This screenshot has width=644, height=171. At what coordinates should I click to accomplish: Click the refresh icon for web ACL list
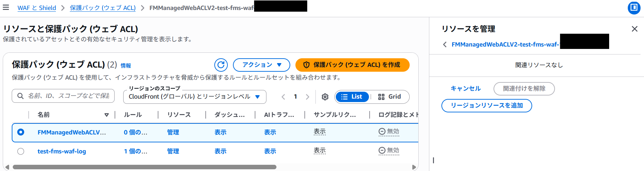(221, 65)
